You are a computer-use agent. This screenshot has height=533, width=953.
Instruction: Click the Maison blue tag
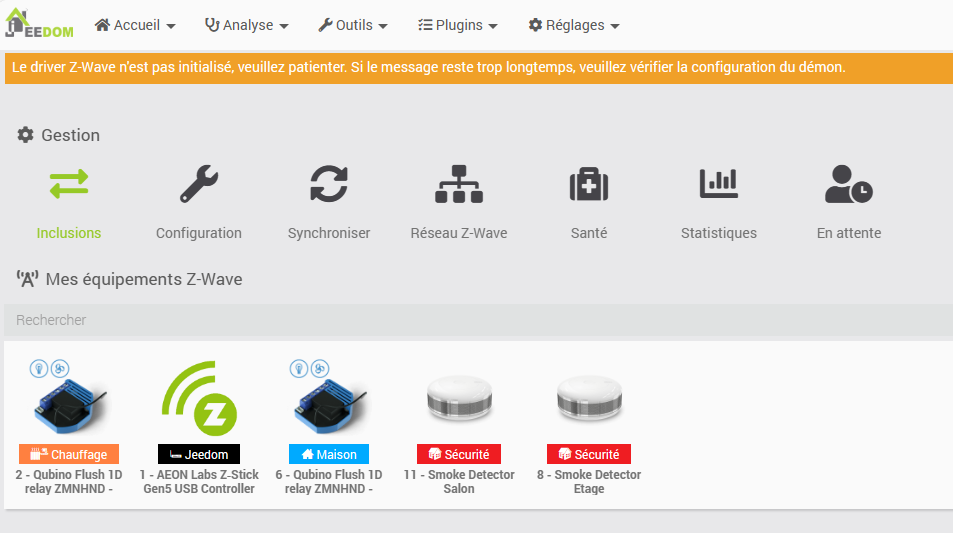pyautogui.click(x=329, y=455)
